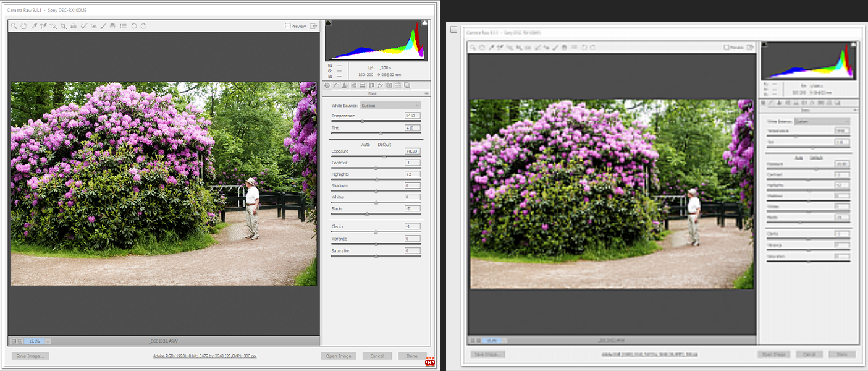Image resolution: width=868 pixels, height=371 pixels.
Task: Switch to the Tone Curve panel tab
Action: [335, 85]
